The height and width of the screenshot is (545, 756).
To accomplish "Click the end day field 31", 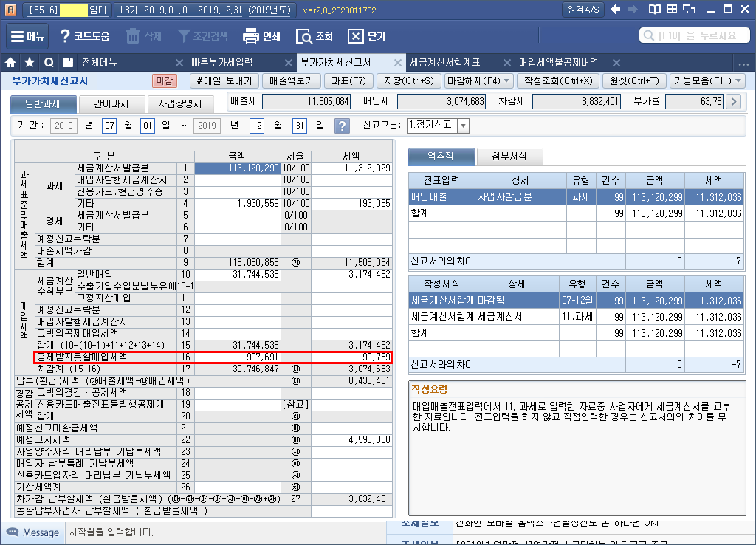I will (x=300, y=126).
